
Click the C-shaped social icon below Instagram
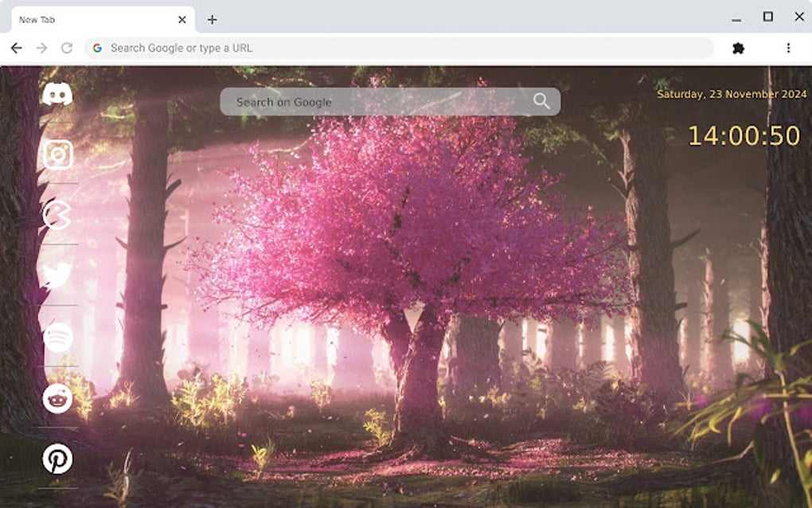tap(57, 215)
